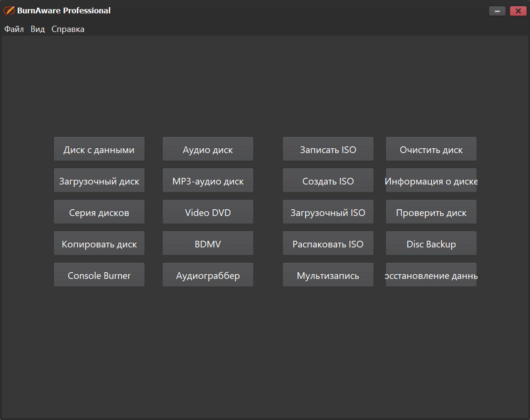Open Загрузочный диск tool
The width and height of the screenshot is (530, 420).
[99, 180]
